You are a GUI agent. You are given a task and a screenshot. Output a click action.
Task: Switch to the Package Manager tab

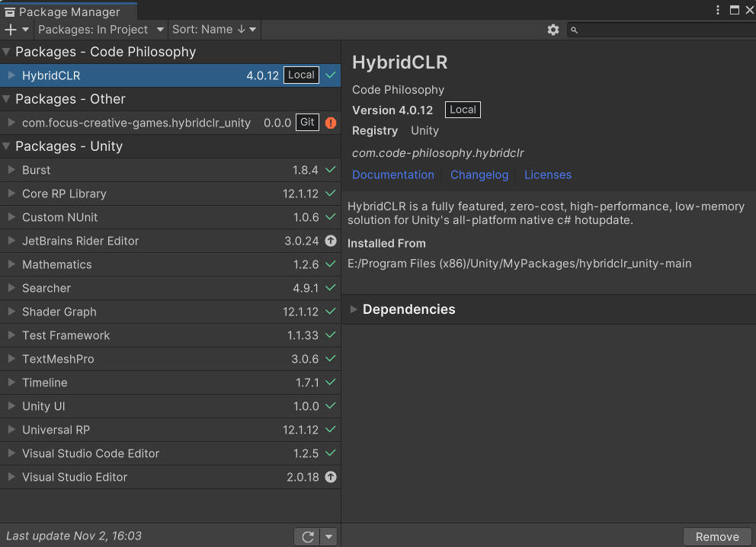(69, 11)
